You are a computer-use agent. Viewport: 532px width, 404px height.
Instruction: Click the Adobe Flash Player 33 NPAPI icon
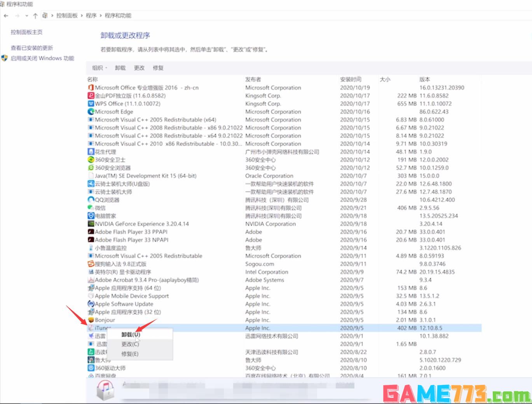tap(91, 240)
